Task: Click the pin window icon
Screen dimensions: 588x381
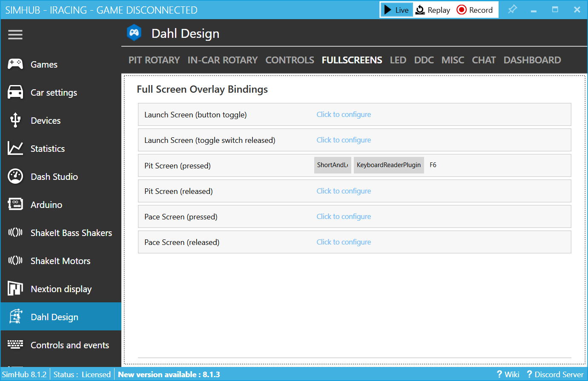Action: (x=512, y=9)
